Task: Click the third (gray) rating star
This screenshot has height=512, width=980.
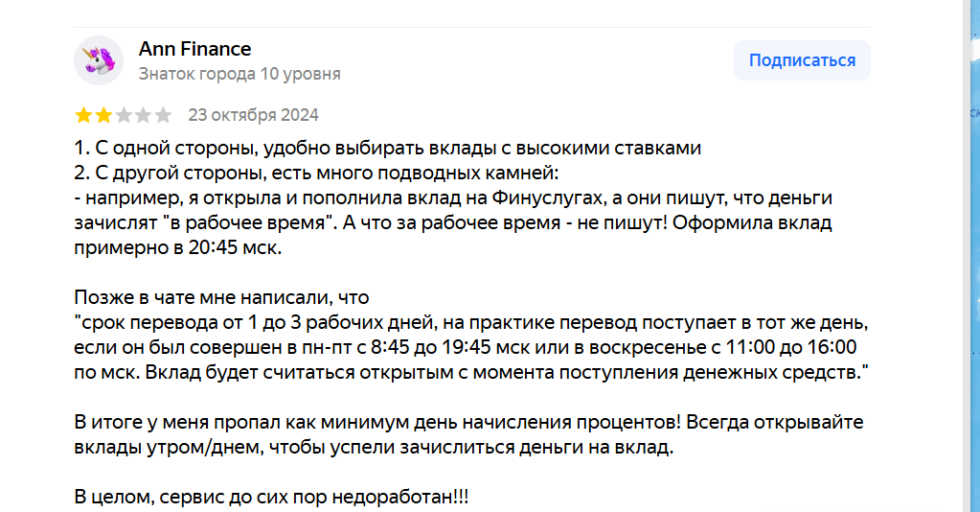Action: 124,116
